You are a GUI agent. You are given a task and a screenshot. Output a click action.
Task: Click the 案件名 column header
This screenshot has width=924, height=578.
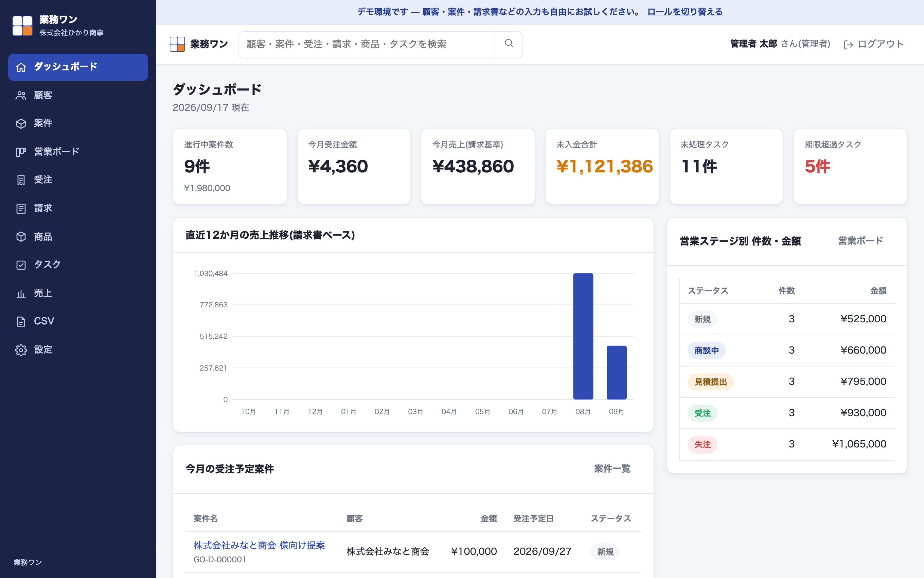point(206,519)
